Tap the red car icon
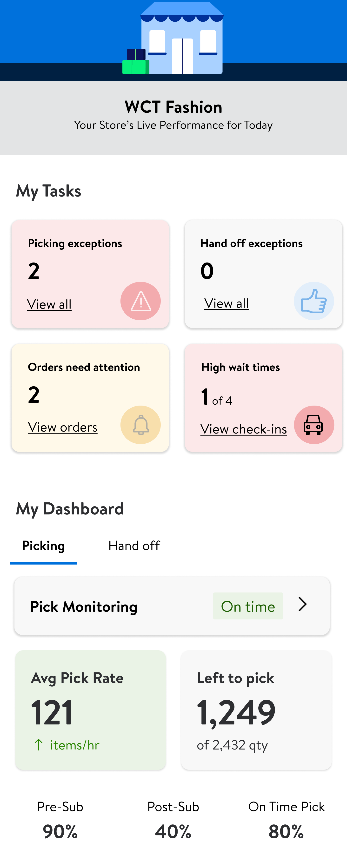 coord(314,425)
